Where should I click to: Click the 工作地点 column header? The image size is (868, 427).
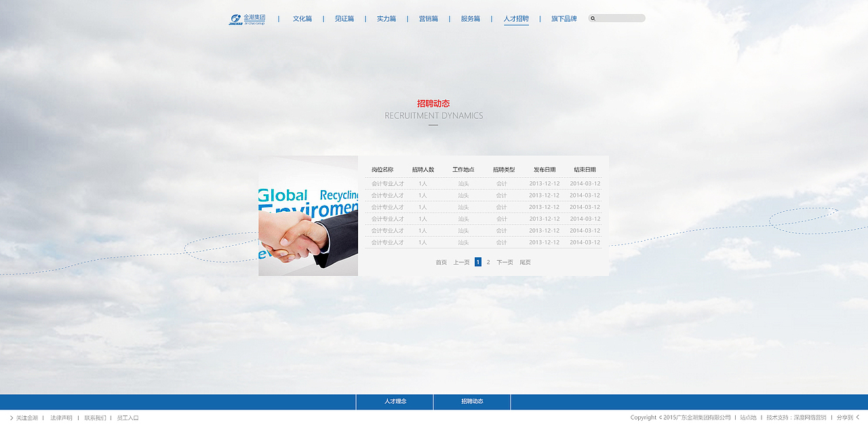point(463,170)
